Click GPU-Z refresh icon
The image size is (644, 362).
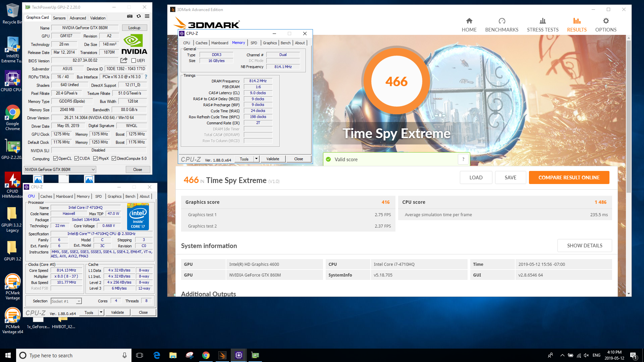(139, 16)
